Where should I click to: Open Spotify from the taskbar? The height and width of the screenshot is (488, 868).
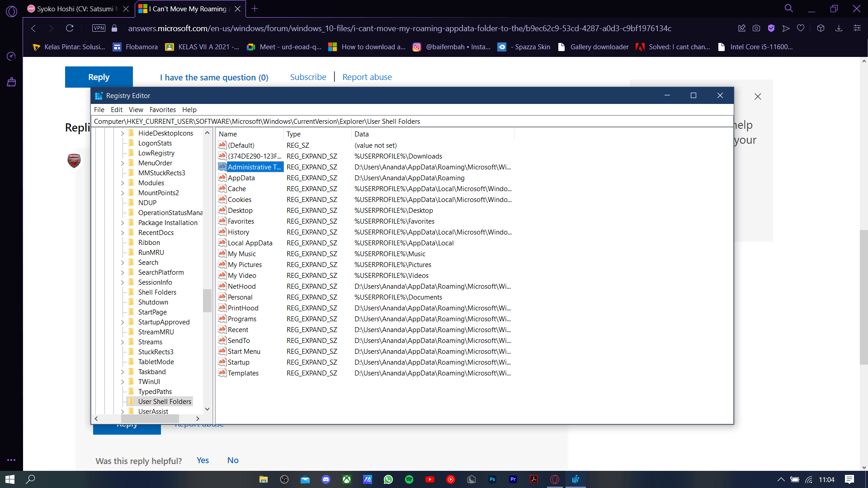pos(409,479)
